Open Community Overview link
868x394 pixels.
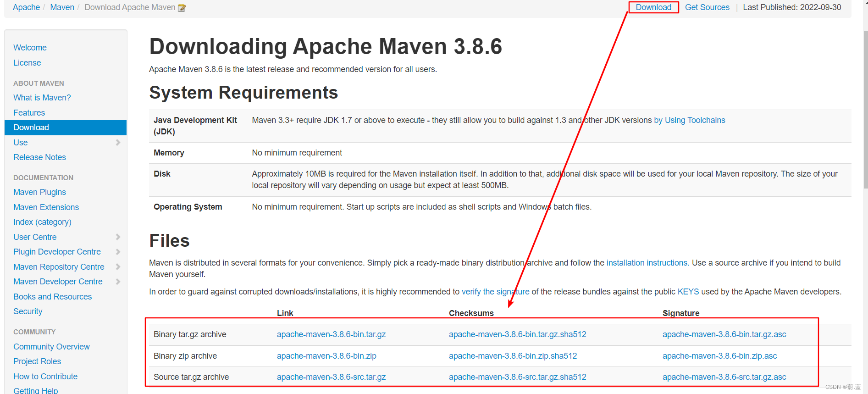[x=51, y=347]
